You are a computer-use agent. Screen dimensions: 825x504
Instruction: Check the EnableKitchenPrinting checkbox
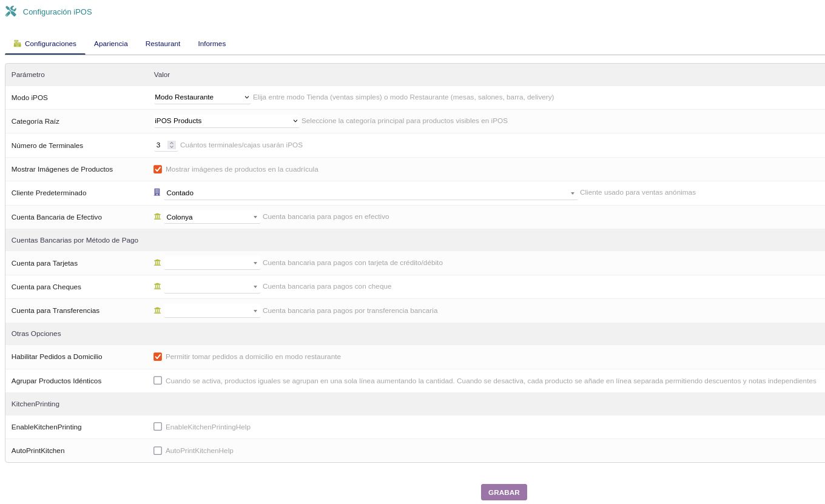coord(158,426)
